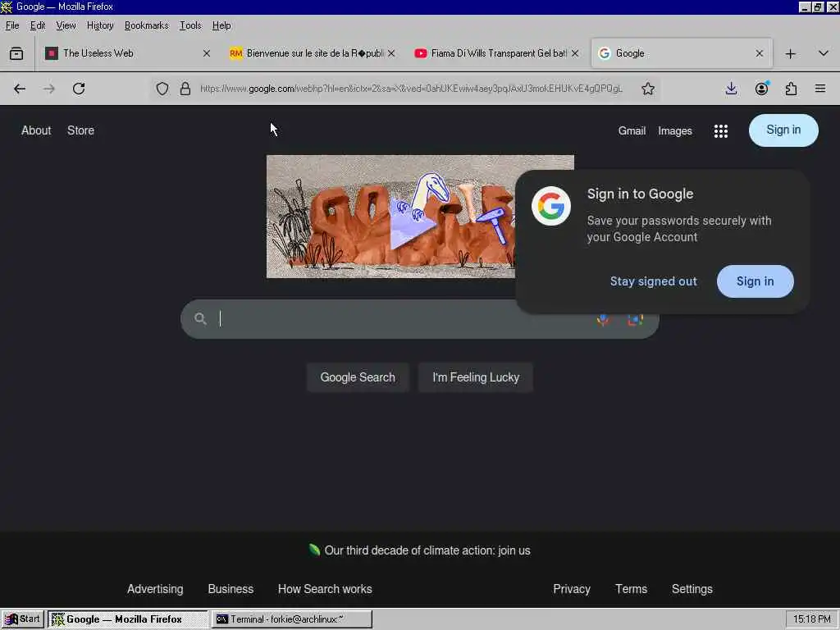Search by image with Lens icon
Screen dimensions: 840x630
[636, 320]
